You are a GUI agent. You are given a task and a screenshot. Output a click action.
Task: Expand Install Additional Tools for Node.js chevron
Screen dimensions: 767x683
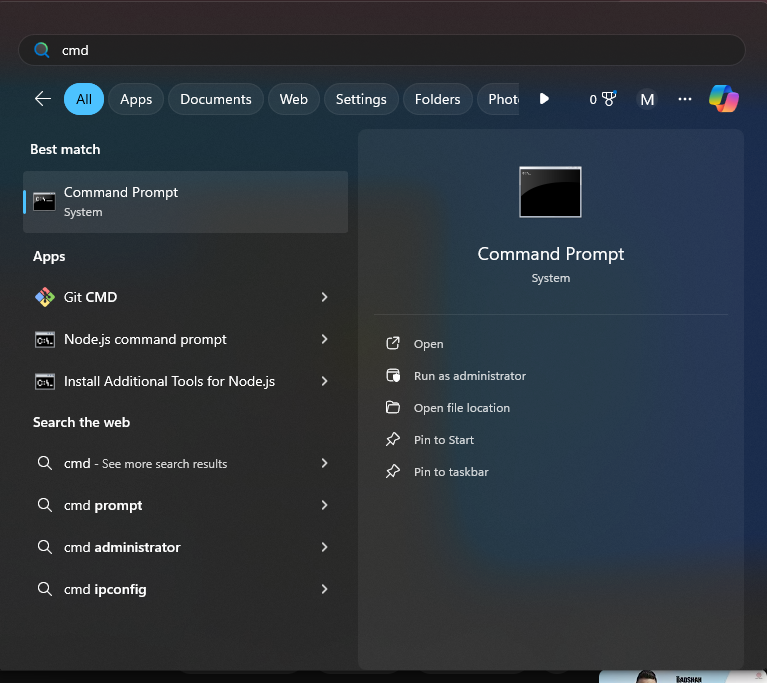[x=324, y=381]
